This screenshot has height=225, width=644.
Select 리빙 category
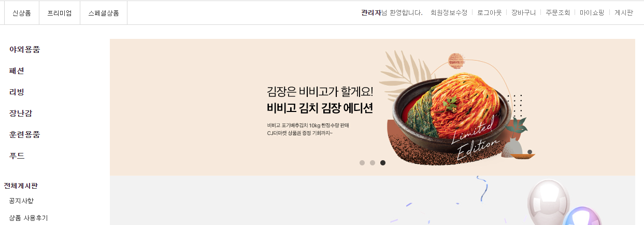(17, 92)
